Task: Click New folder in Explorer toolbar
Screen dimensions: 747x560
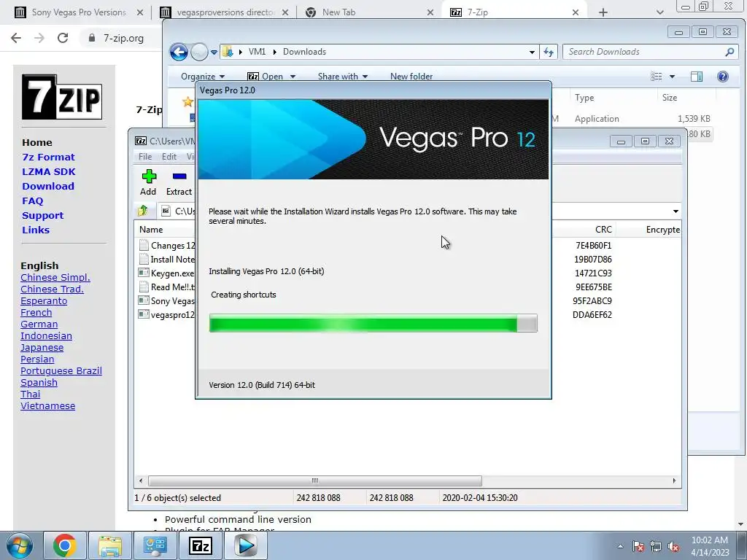Action: click(411, 76)
